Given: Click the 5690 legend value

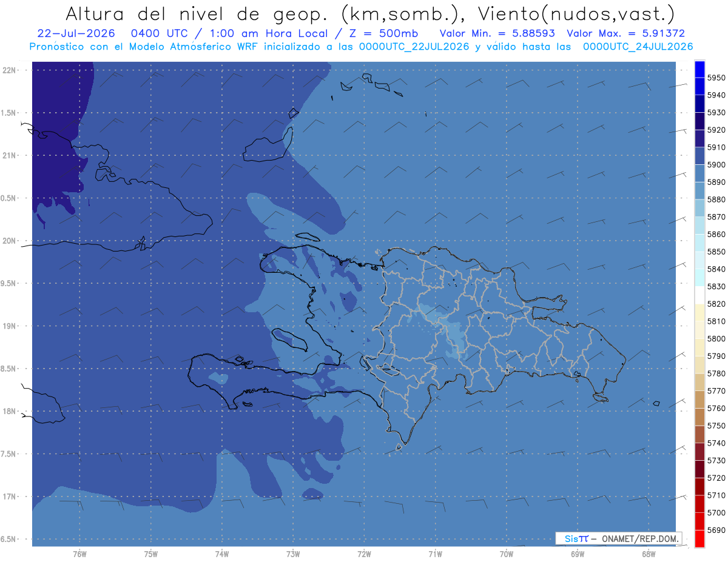Looking at the screenshot, I should pos(716,530).
